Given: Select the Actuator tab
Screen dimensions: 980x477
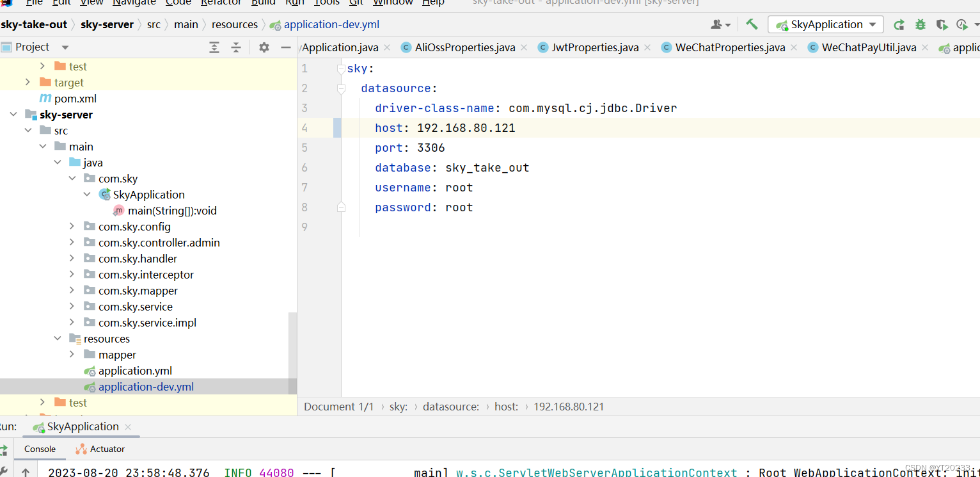Looking at the screenshot, I should point(100,449).
